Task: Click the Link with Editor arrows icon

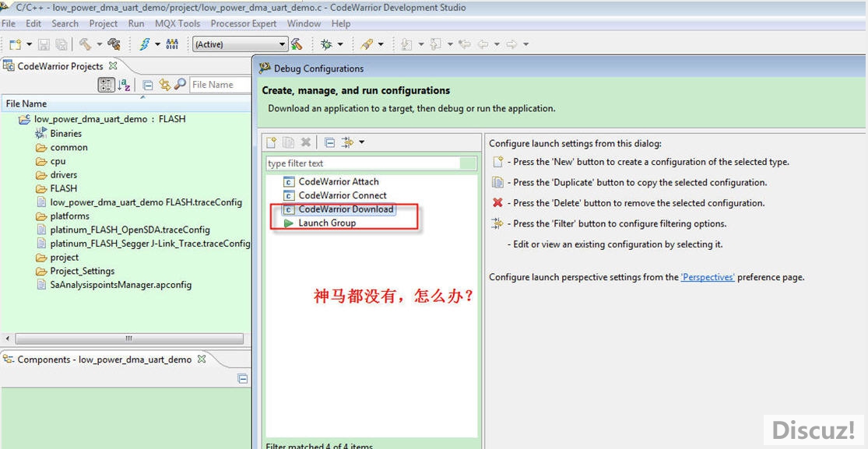Action: (164, 85)
